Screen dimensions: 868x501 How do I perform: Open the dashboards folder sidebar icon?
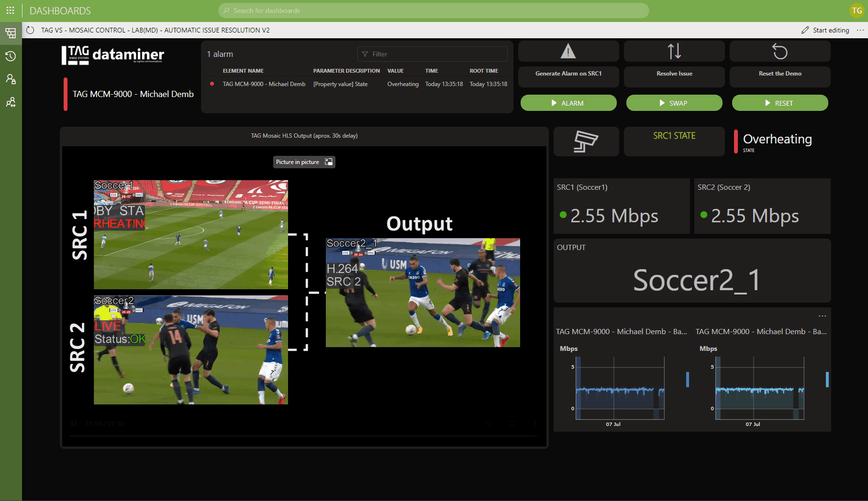click(x=11, y=33)
